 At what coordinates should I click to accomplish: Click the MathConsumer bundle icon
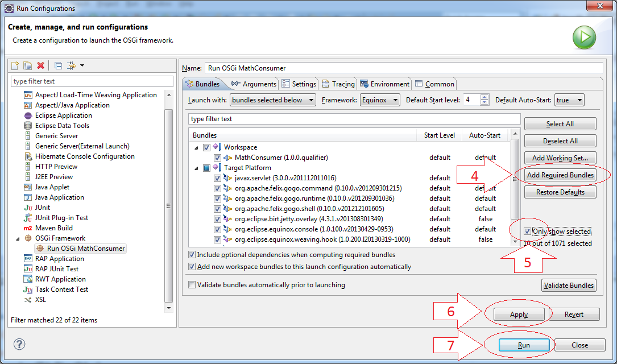click(x=228, y=158)
